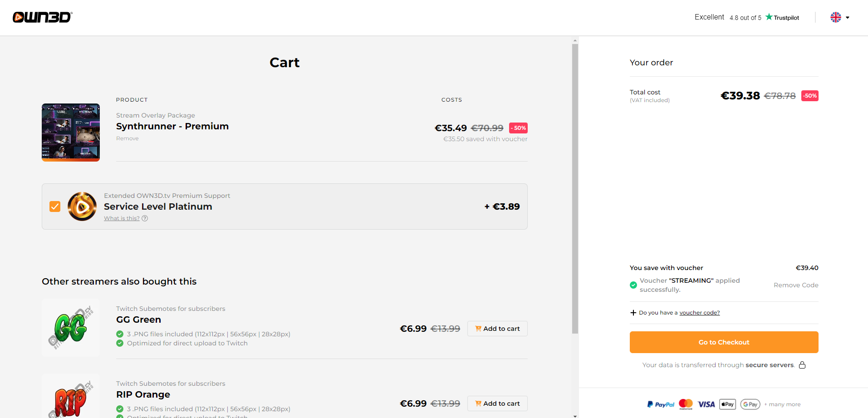Screen dimensions: 868x418
Task: Click the cart icon inside GG Green's Add to cart
Action: [478, 328]
